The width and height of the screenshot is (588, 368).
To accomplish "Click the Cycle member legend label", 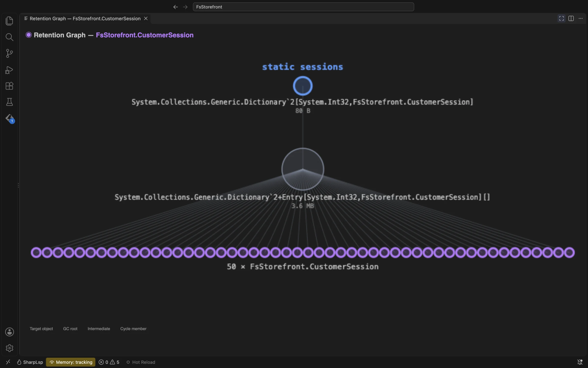I will (133, 329).
